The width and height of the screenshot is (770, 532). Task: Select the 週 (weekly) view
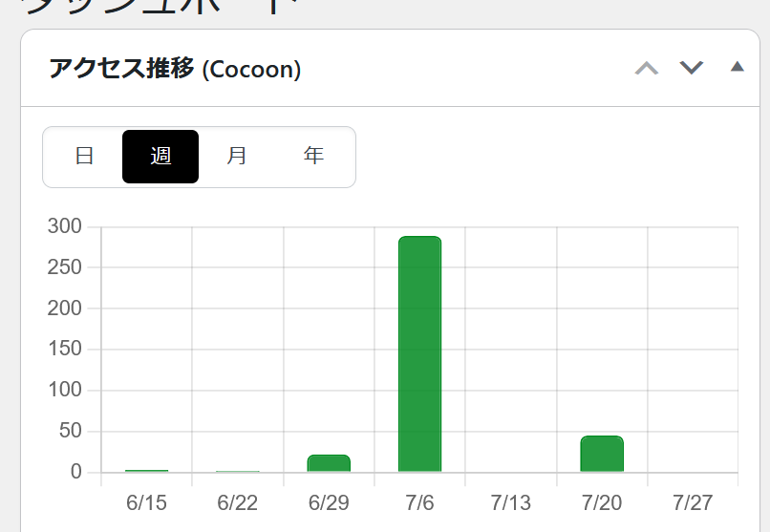(160, 157)
